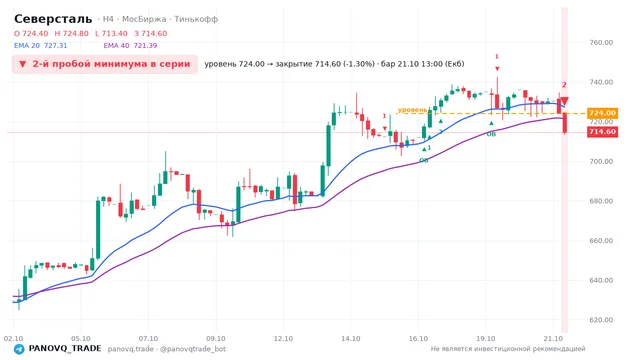Select the red 714.60 last price tag
This screenshot has height=360, width=640.
pos(602,132)
